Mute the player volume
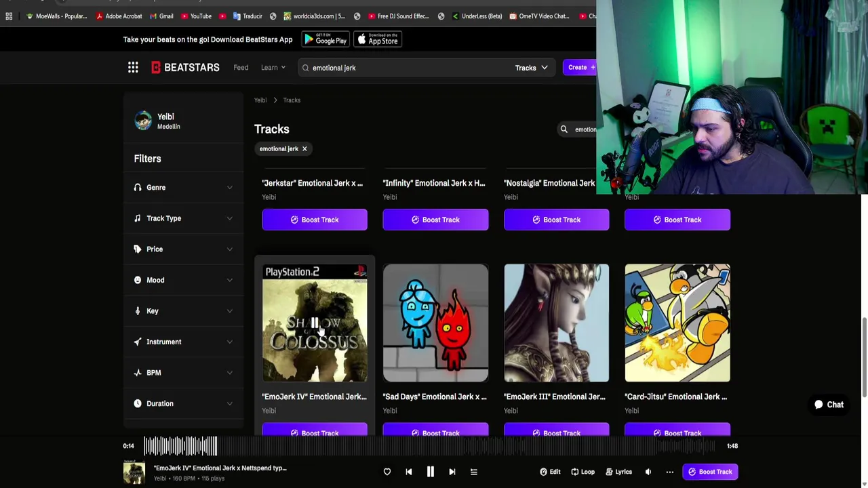This screenshot has width=868, height=488. tap(648, 472)
